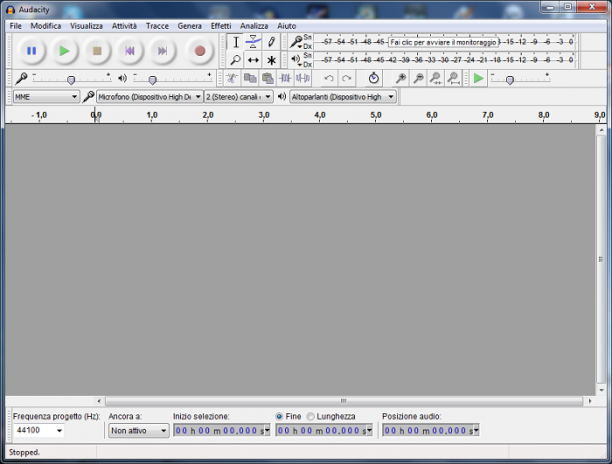The width and height of the screenshot is (612, 464).
Task: Skip to start of project
Action: [x=130, y=51]
